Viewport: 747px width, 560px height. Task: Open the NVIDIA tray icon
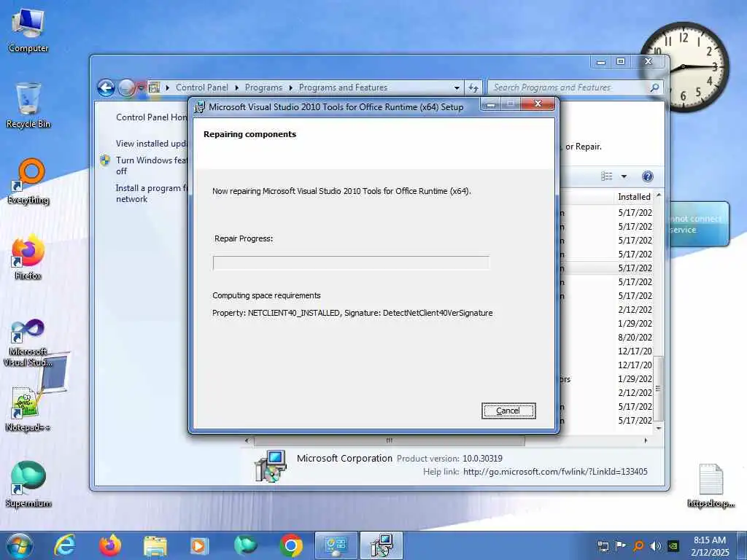pos(673,545)
